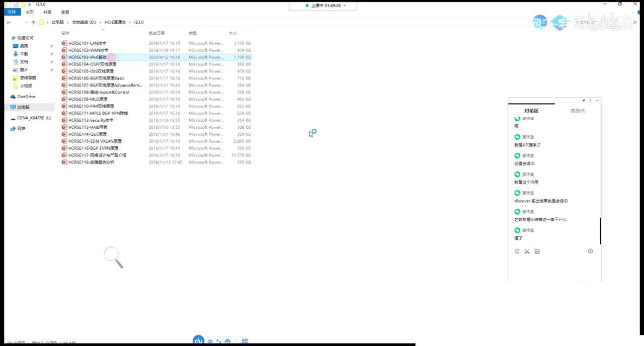The width and height of the screenshot is (644, 346).
Task: Select file HCRSE109-MLD原理
Action: [x=88, y=100]
